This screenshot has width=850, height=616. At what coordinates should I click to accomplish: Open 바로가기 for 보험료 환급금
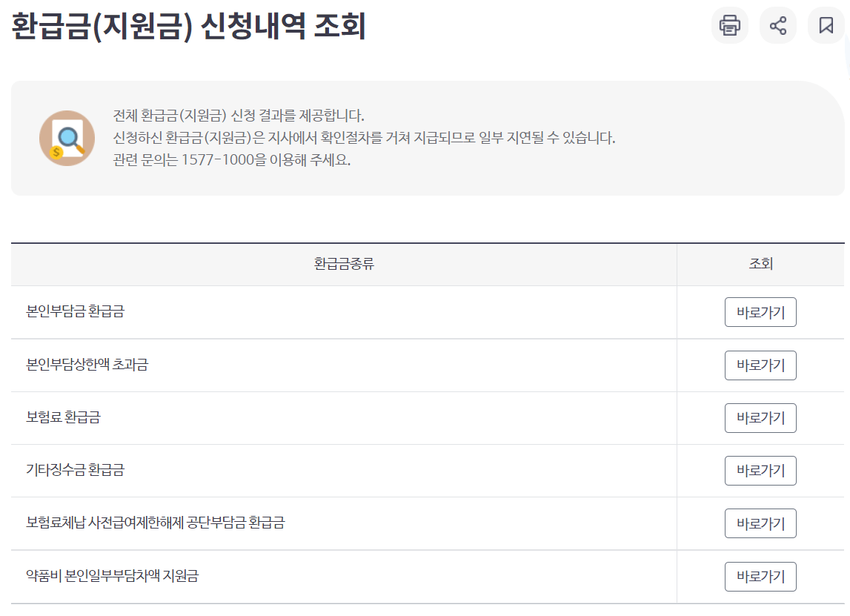click(760, 417)
